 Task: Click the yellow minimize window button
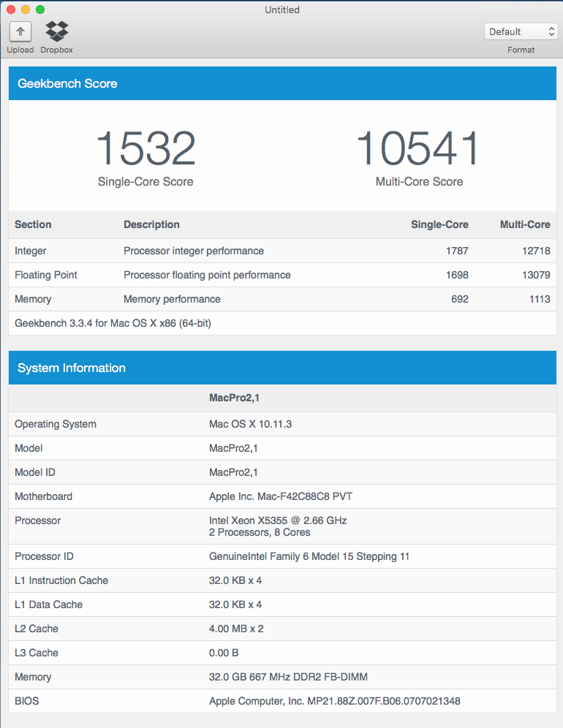pos(26,10)
